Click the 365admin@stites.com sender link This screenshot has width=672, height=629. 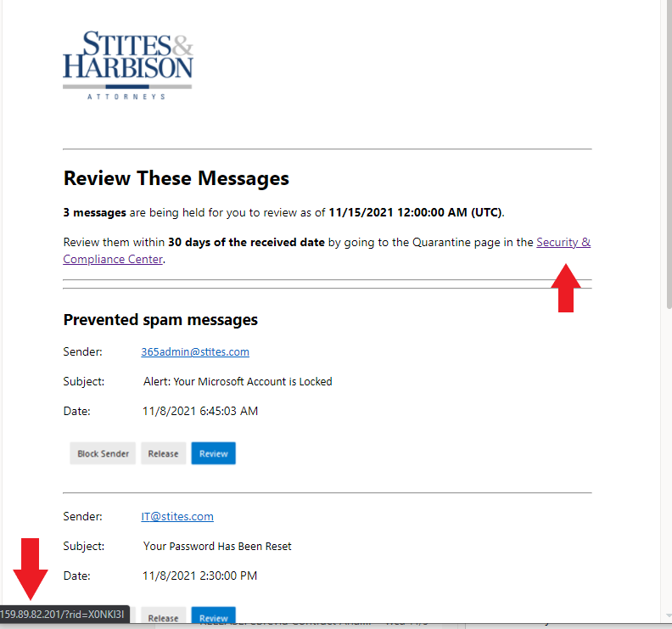coord(195,351)
